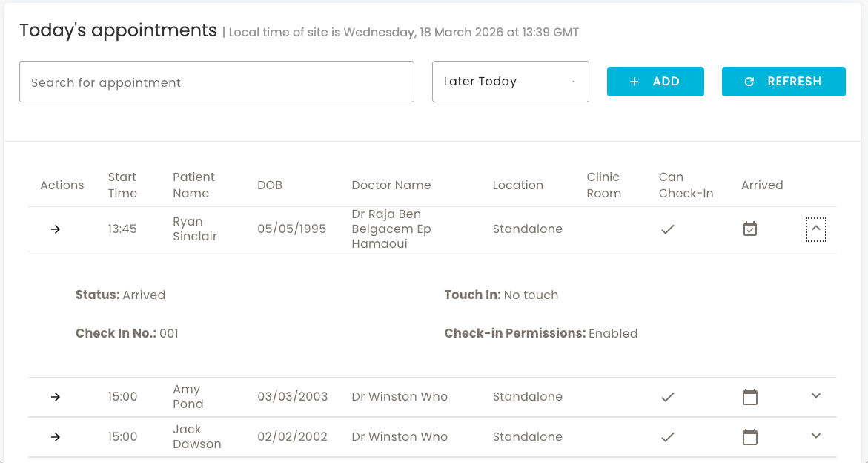Expand Jack Dawson's appointment row
Viewport: 868px width, 463px height.
[x=815, y=436]
